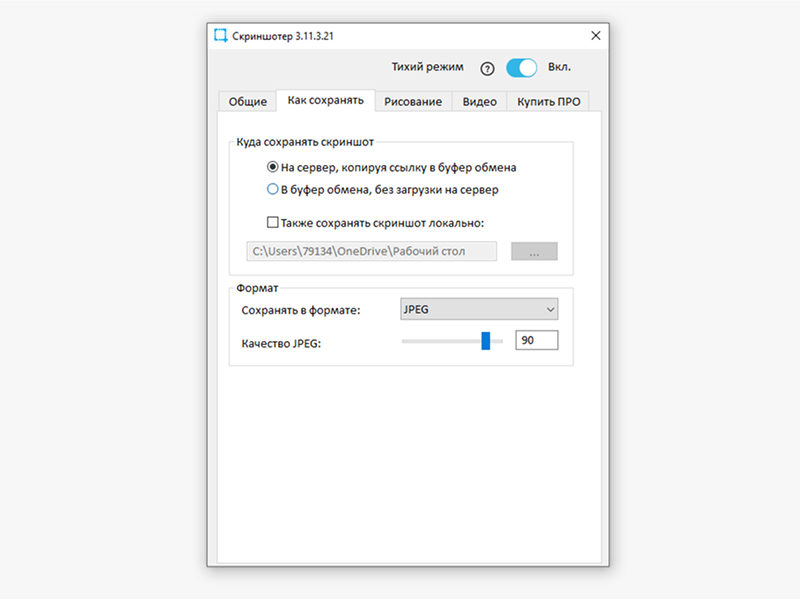This screenshot has height=599, width=800.
Task: Click the local save folder path field
Action: [x=371, y=251]
